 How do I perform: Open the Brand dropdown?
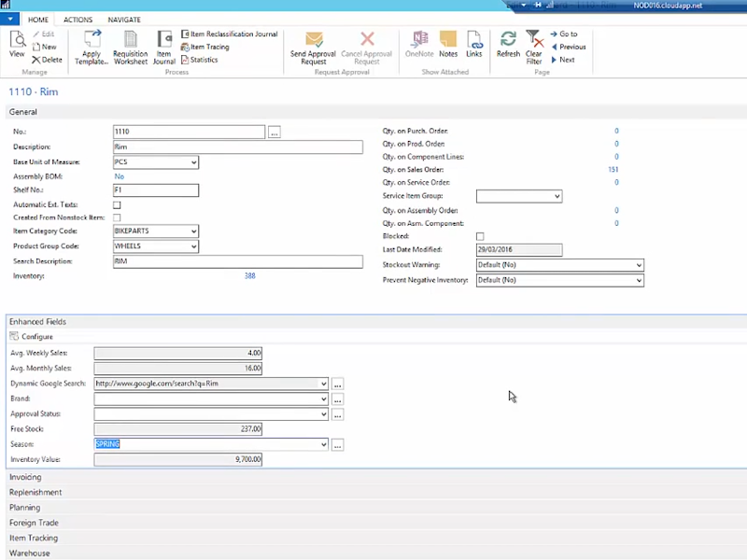click(324, 399)
